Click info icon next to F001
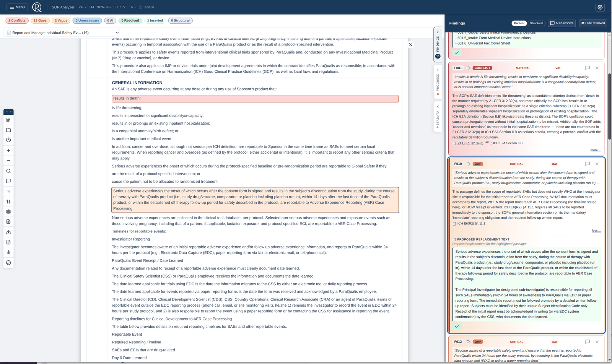Screen dimensions: 612x364 coord(468,68)
